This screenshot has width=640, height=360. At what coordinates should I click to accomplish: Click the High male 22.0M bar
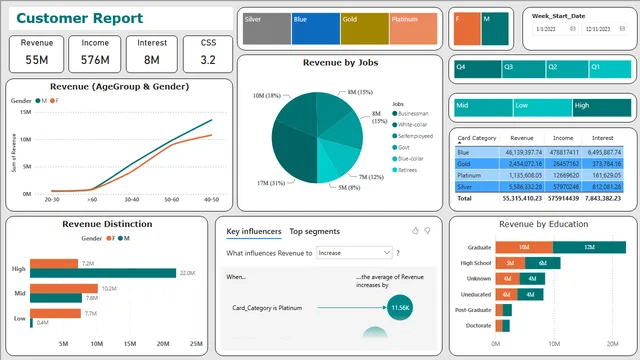(x=103, y=273)
